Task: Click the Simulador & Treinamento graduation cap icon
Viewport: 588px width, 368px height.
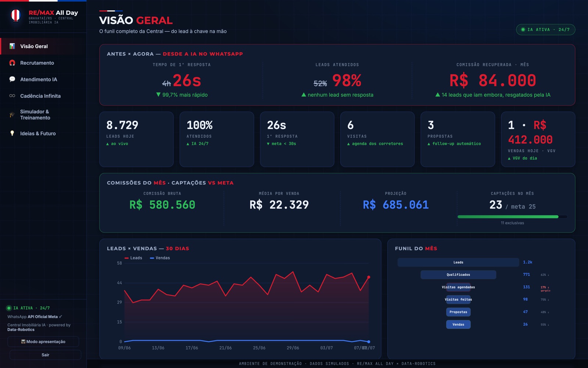Action: point(12,114)
